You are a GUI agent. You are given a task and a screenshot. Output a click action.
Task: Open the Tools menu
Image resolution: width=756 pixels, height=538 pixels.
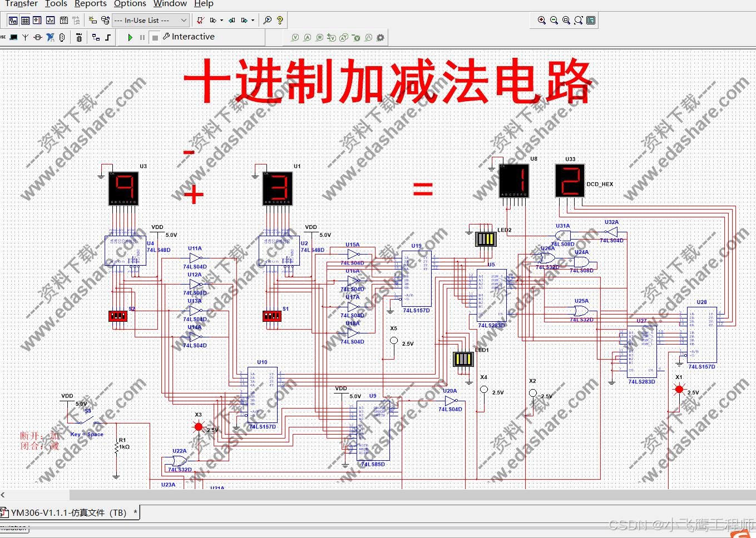click(x=56, y=3)
